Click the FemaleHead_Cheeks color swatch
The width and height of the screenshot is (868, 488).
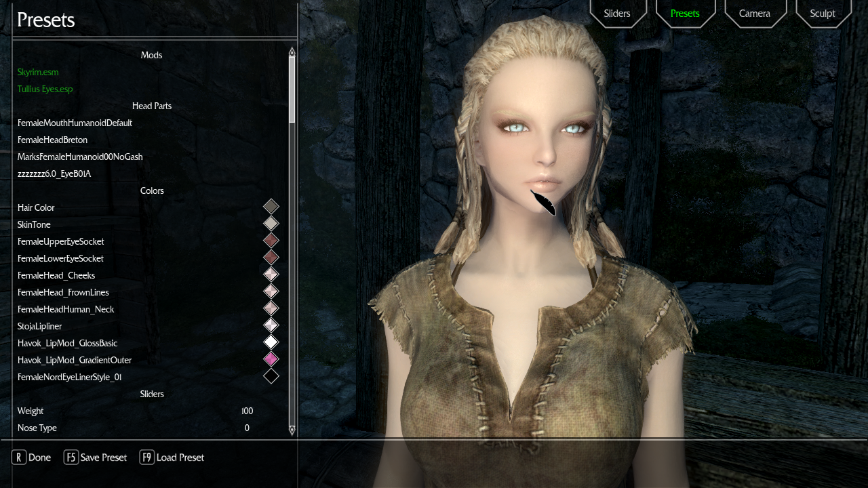271,274
